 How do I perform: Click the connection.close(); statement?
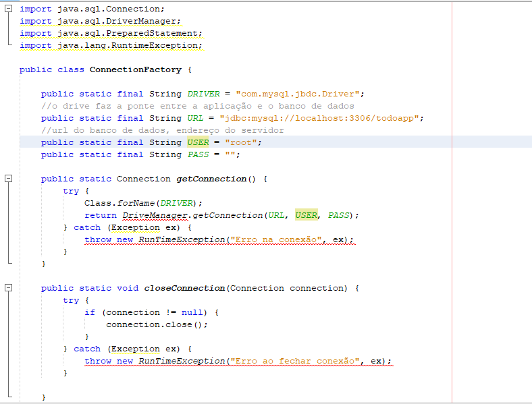coord(157,324)
